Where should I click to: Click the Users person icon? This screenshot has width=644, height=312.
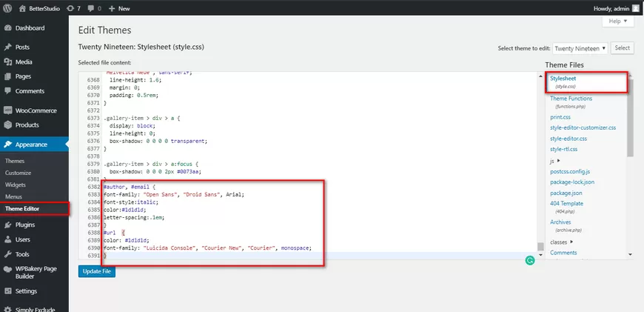coord(7,239)
